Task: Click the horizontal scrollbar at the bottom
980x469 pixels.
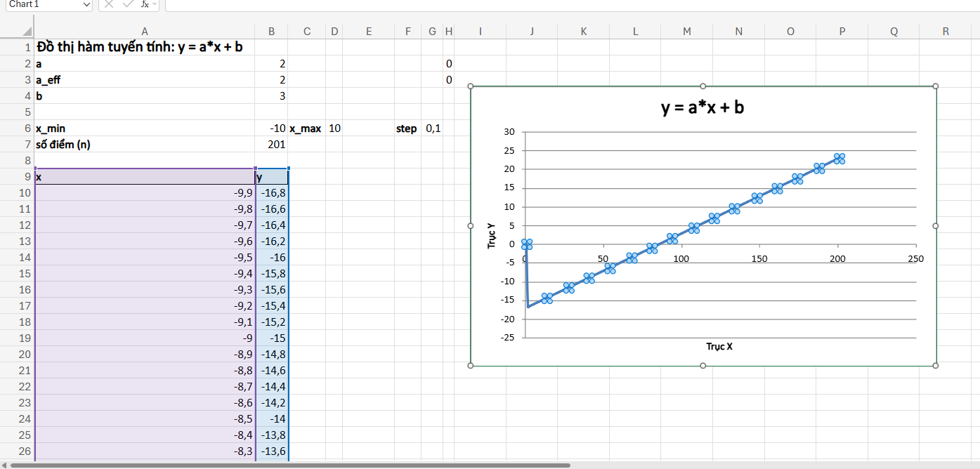Action: (281, 464)
